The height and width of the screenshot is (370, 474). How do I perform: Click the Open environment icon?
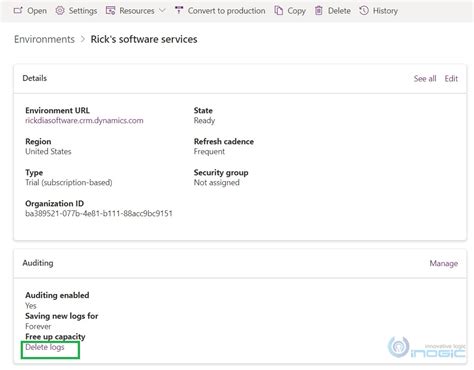point(18,11)
